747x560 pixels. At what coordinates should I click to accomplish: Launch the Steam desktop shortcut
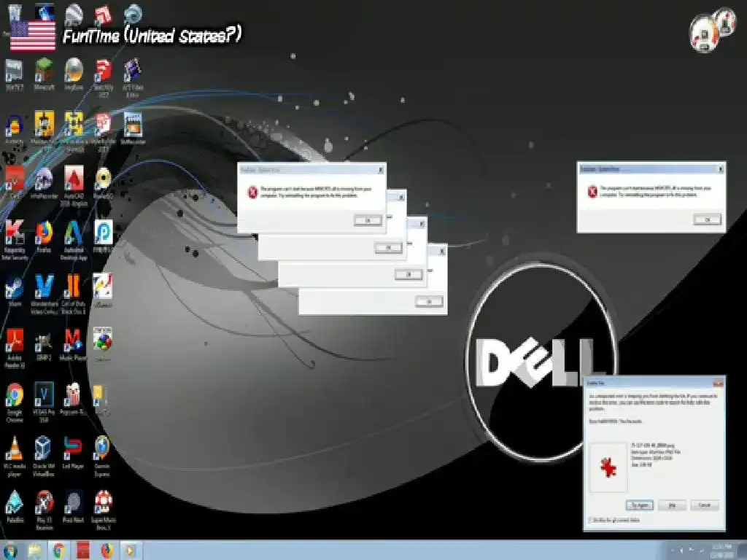(x=15, y=292)
